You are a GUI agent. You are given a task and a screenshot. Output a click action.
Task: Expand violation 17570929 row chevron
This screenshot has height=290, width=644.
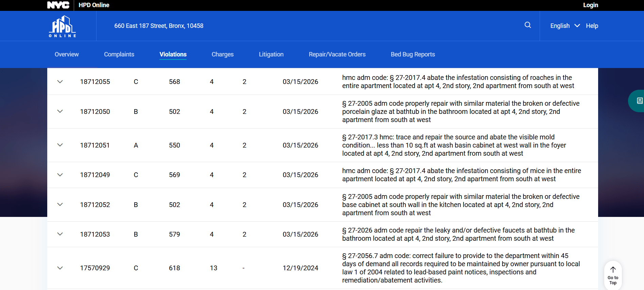click(x=60, y=268)
